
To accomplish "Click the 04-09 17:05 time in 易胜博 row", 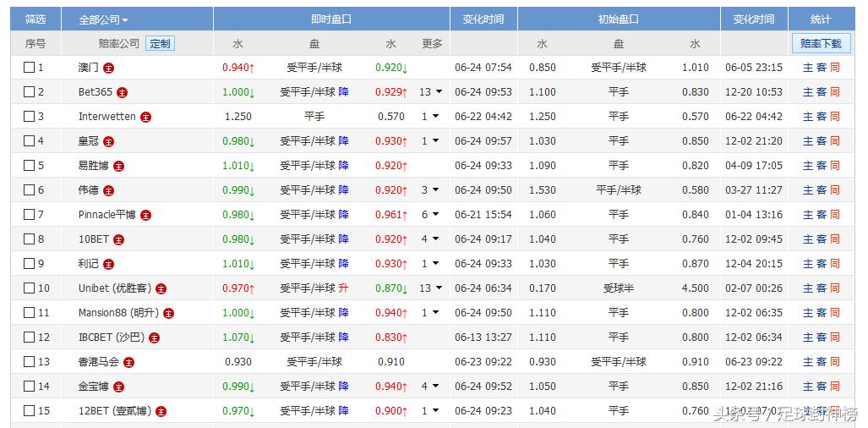I will pos(754,166).
